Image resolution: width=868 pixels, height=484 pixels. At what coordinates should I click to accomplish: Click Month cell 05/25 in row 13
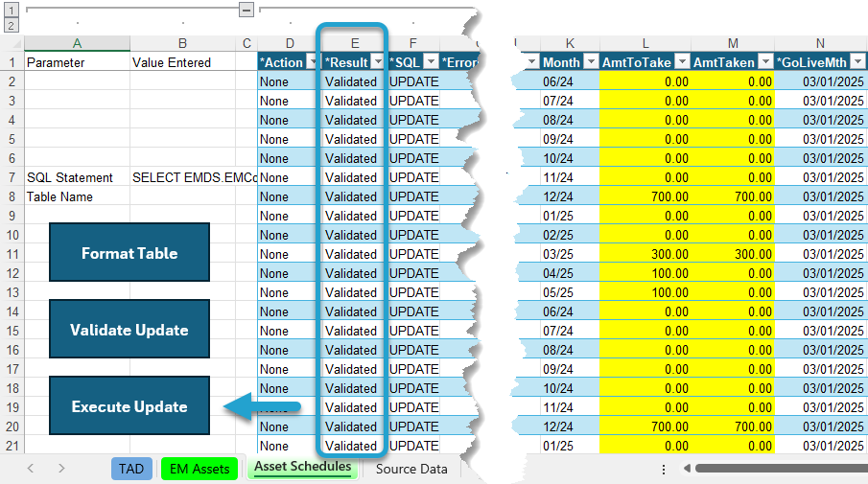(x=570, y=292)
